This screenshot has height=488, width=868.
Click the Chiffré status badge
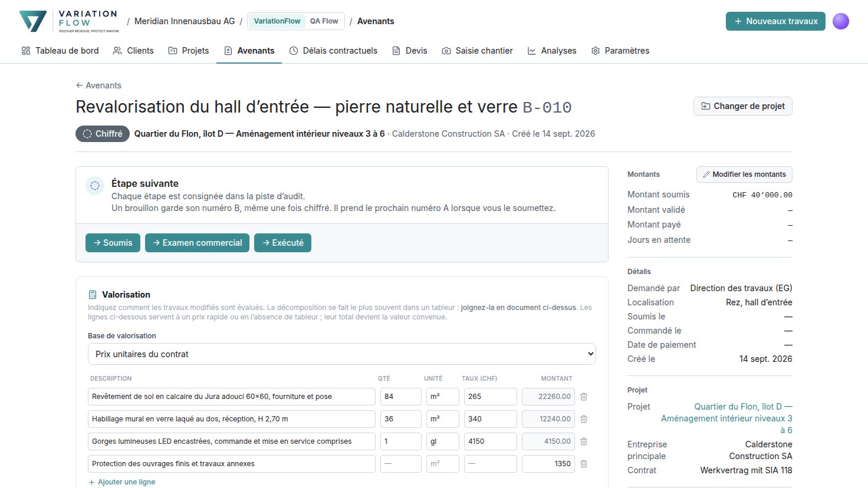pos(103,134)
